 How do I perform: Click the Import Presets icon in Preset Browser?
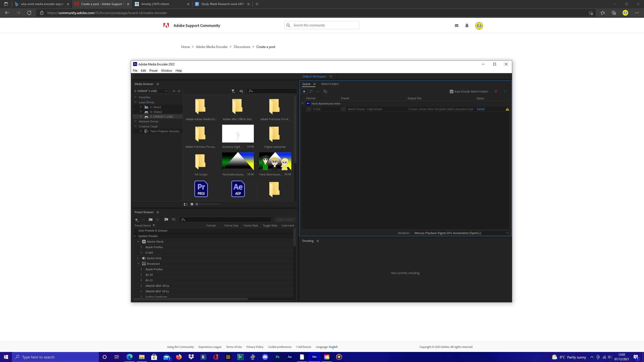coord(166,220)
